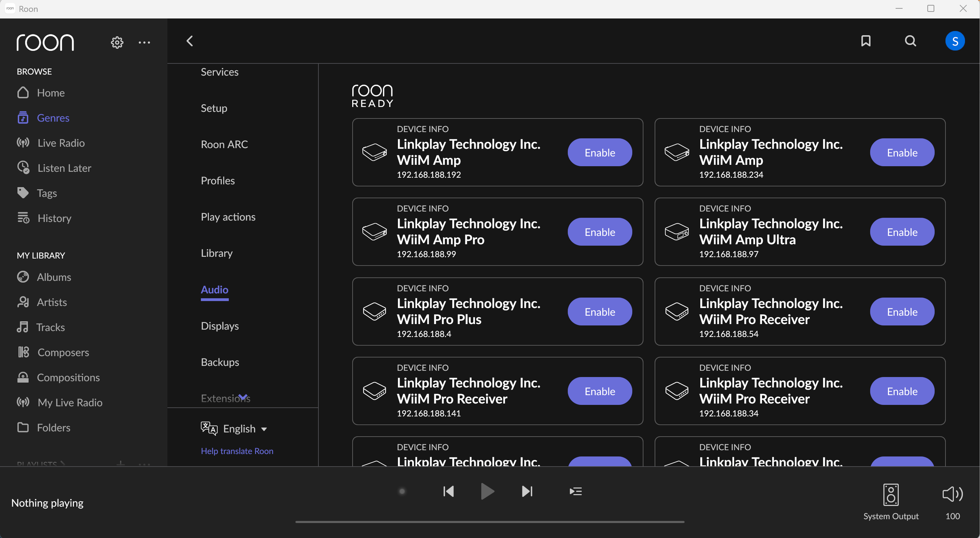Switch to the Displays settings tab
The height and width of the screenshot is (538, 980).
[x=219, y=326]
